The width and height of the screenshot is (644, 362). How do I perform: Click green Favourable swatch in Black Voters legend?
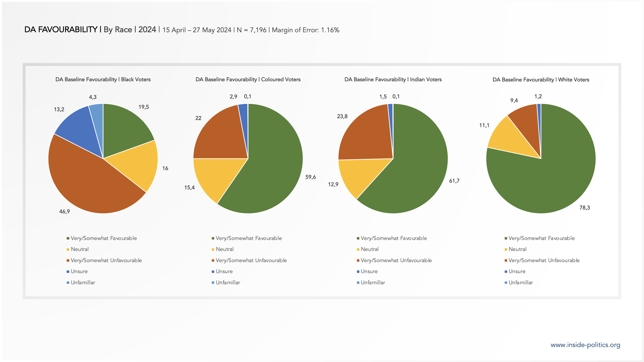pyautogui.click(x=68, y=238)
